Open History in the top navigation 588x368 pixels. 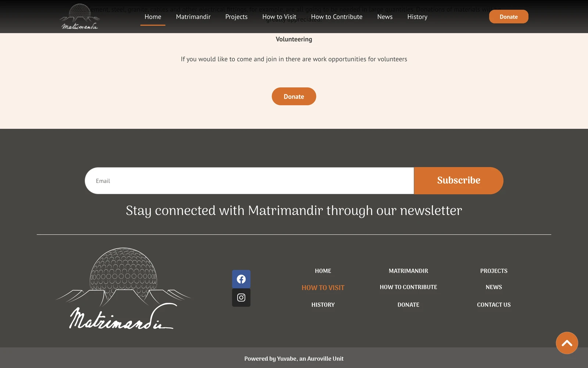click(417, 17)
